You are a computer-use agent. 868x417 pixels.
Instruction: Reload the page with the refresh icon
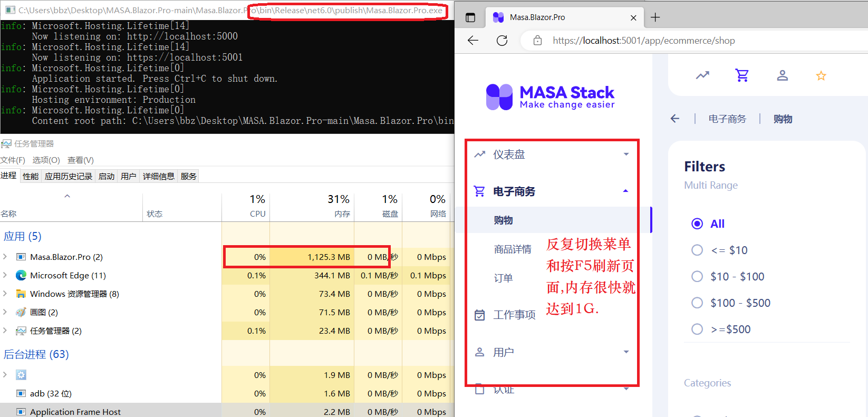pyautogui.click(x=502, y=41)
